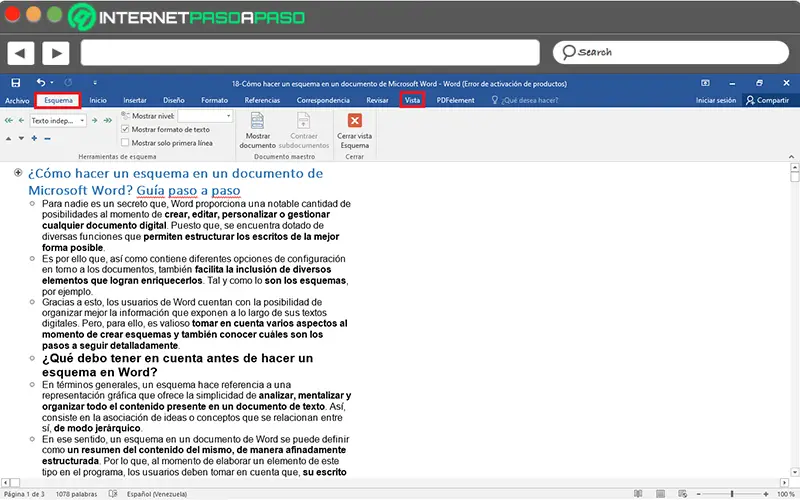Click the horizontal scrollbar right arrow
Viewport: 800px width, 500px height.
click(x=784, y=482)
